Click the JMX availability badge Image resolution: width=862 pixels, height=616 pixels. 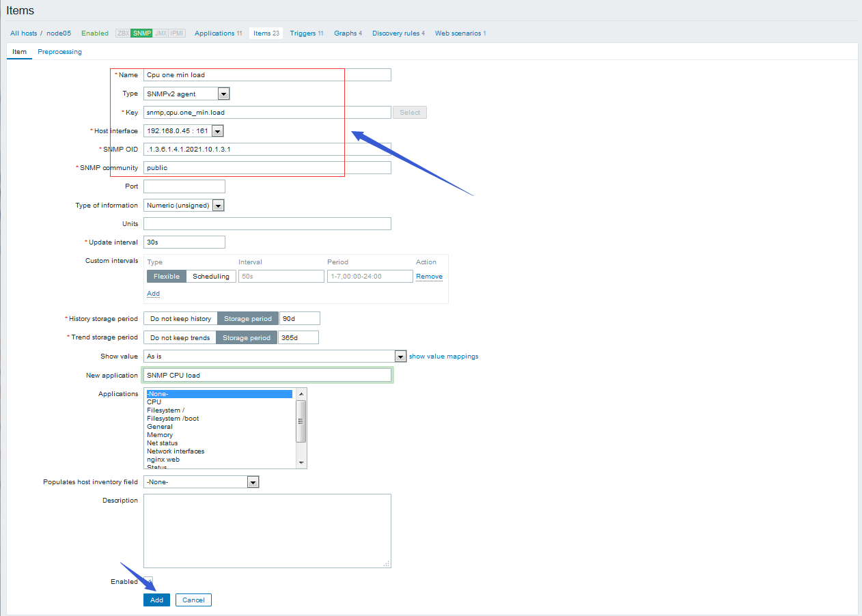pyautogui.click(x=161, y=33)
